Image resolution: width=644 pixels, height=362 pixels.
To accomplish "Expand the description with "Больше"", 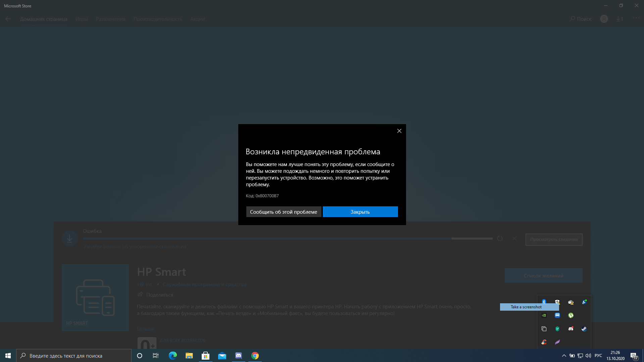I will (146, 329).
